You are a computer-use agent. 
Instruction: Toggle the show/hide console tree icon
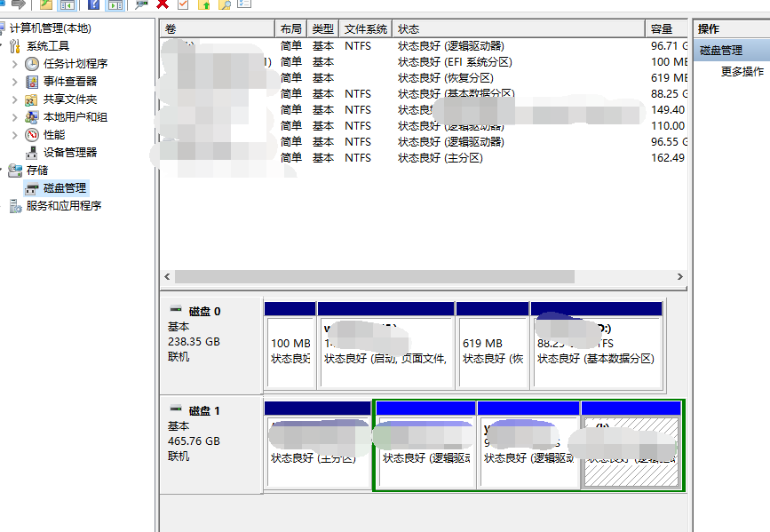(67, 4)
